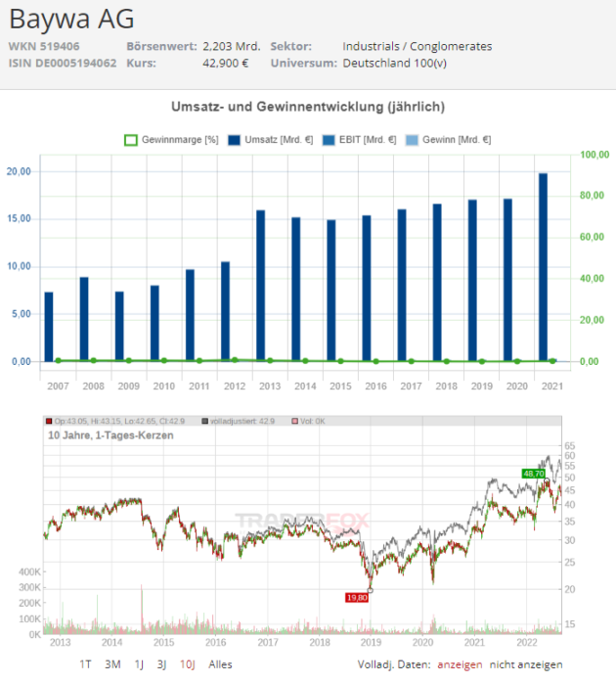Click the 2007 Umsatz bar

(x=49, y=327)
